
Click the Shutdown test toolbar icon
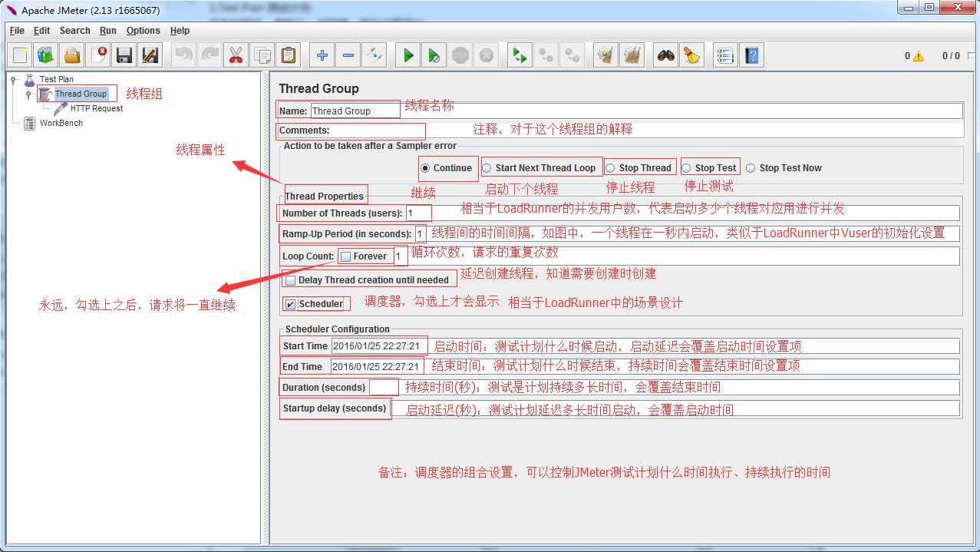click(487, 55)
